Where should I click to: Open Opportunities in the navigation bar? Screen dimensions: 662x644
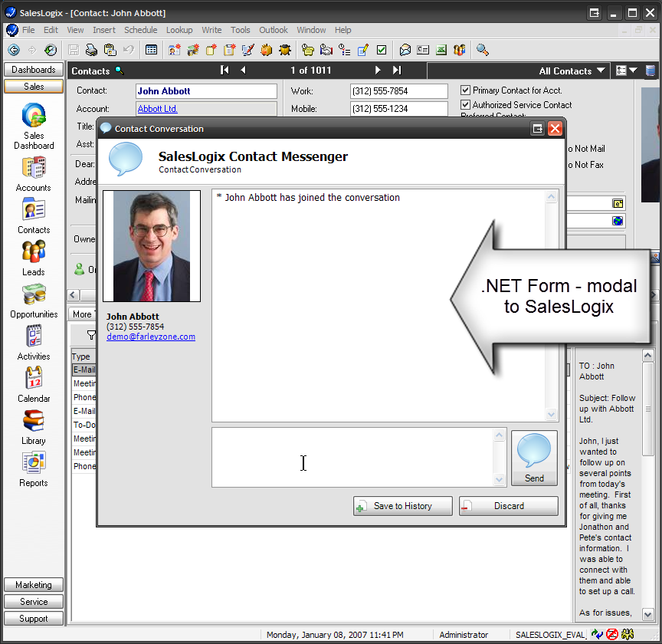click(34, 301)
